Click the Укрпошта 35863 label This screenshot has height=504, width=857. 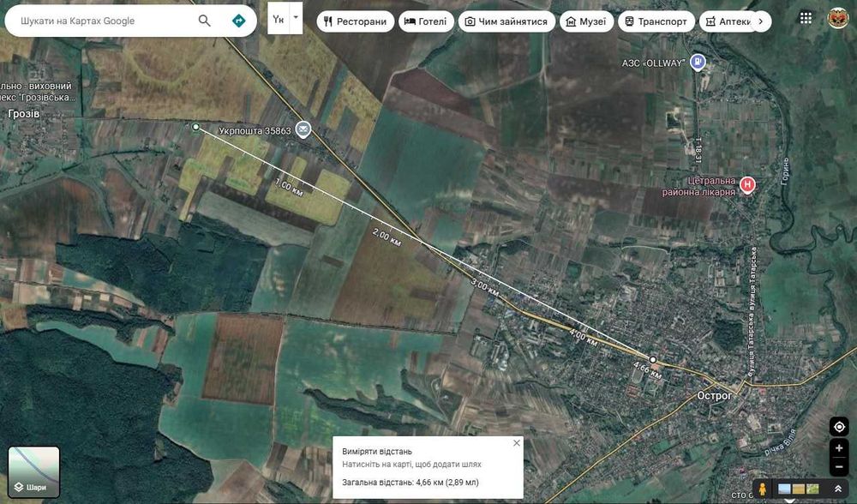[x=255, y=131]
